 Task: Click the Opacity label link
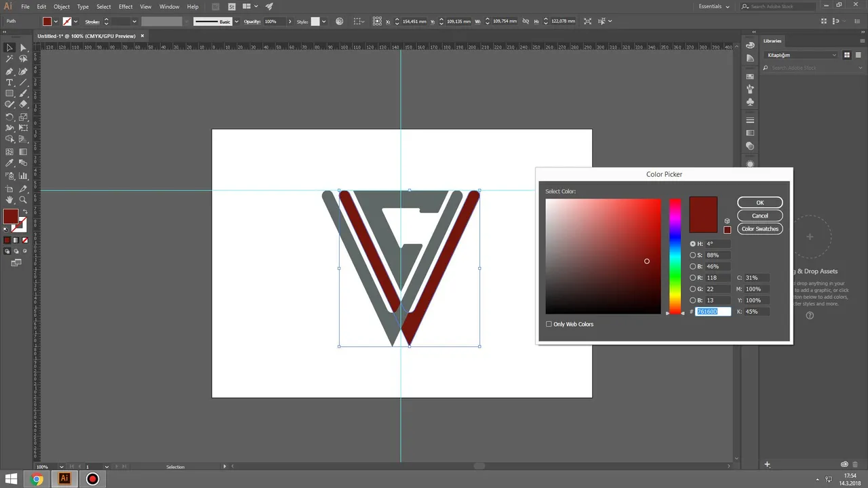pyautogui.click(x=252, y=22)
